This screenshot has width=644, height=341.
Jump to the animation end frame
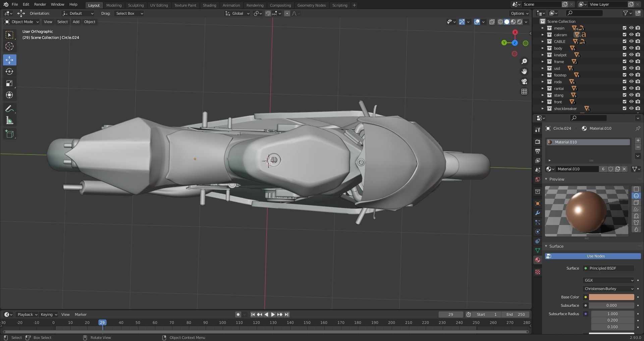click(x=286, y=315)
